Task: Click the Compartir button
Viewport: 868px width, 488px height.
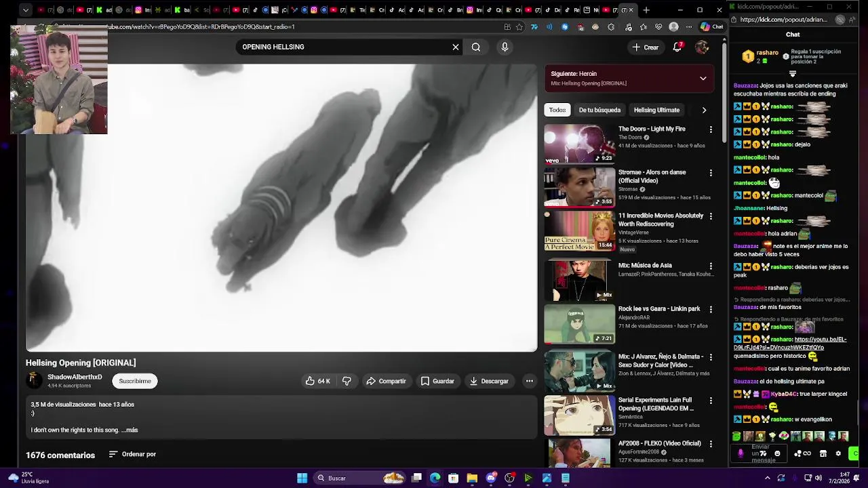Action: (x=386, y=381)
